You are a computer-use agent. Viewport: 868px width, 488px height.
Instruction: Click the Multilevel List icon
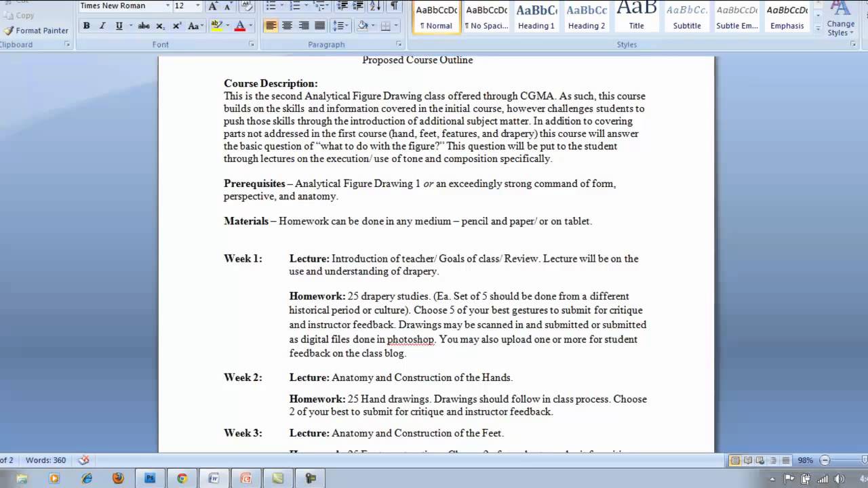[319, 6]
